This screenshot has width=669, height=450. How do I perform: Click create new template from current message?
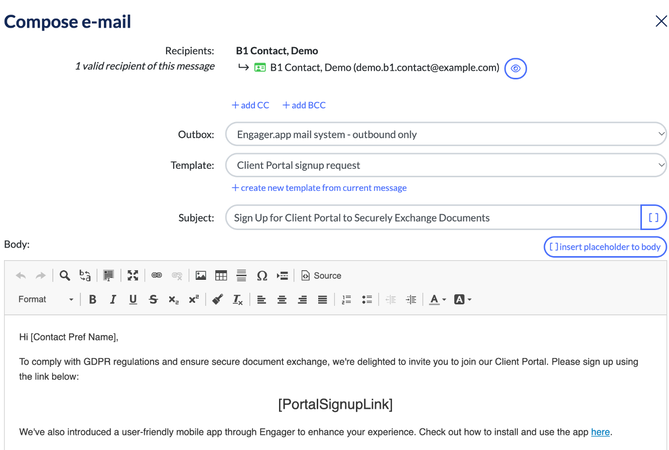pos(319,188)
